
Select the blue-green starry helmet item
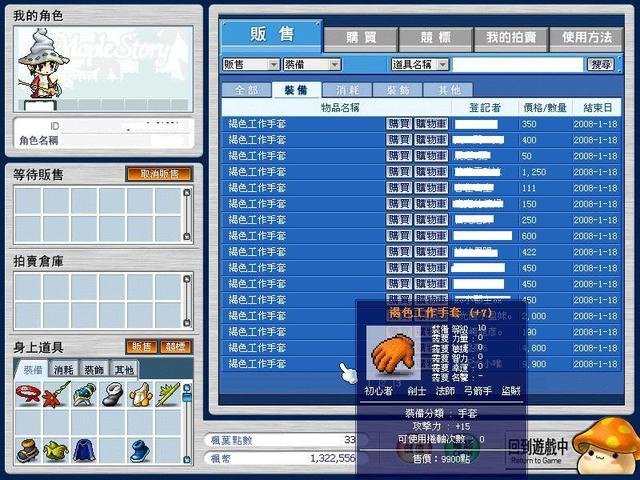pyautogui.click(x=84, y=395)
